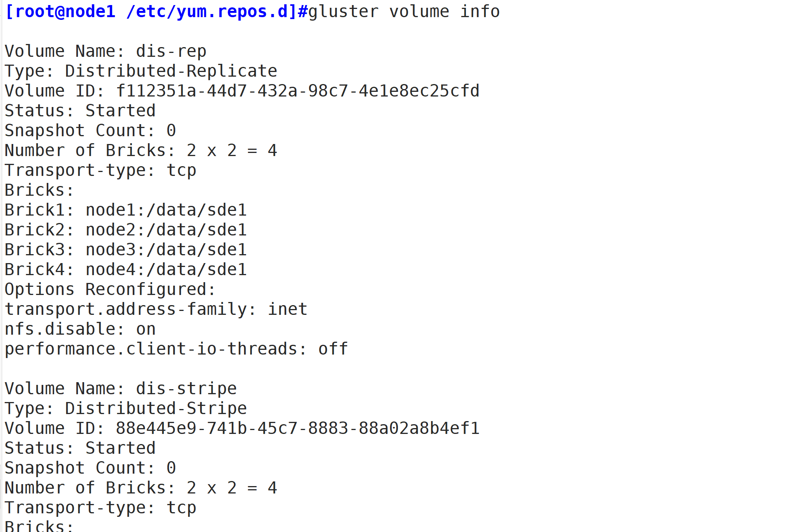
Task: Click the Volume Name dis-stripe line
Action: point(121,389)
